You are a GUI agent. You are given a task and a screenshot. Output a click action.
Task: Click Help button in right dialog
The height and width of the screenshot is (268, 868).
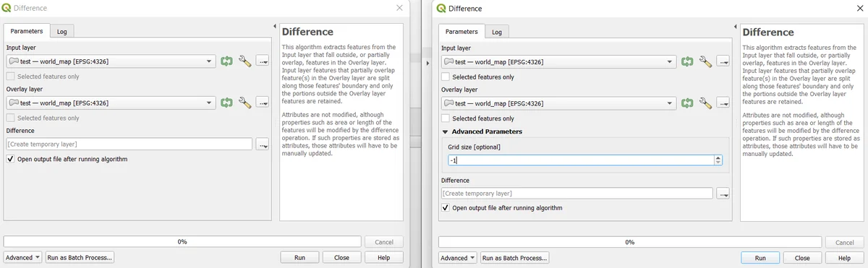[x=844, y=258]
